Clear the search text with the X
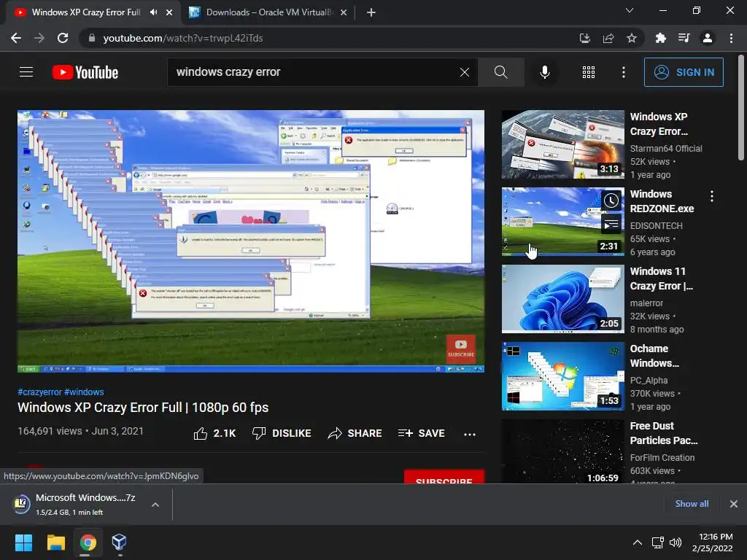Image resolution: width=747 pixels, height=560 pixels. (x=465, y=72)
